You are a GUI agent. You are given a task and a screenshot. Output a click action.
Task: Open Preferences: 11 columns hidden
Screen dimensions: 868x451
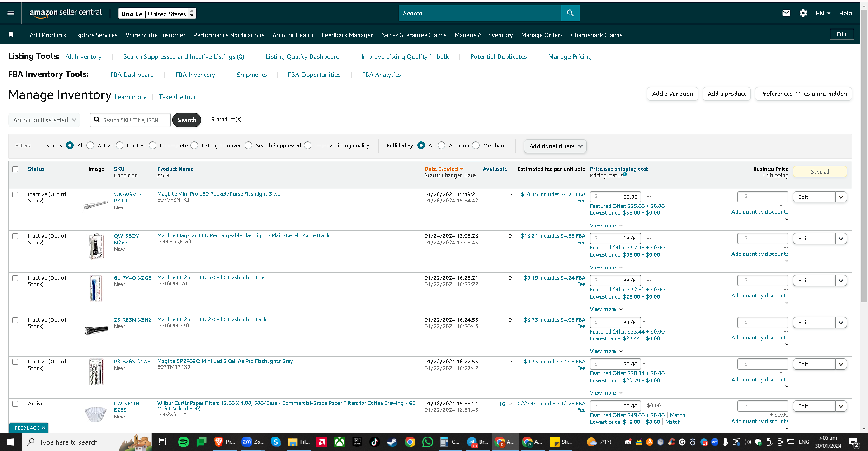tap(803, 94)
